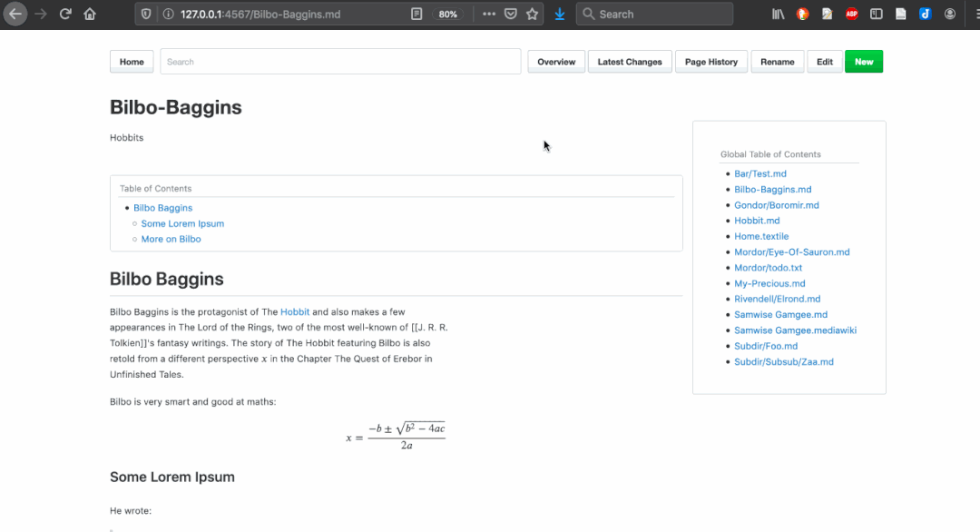Open the browser home page icon

(90, 14)
